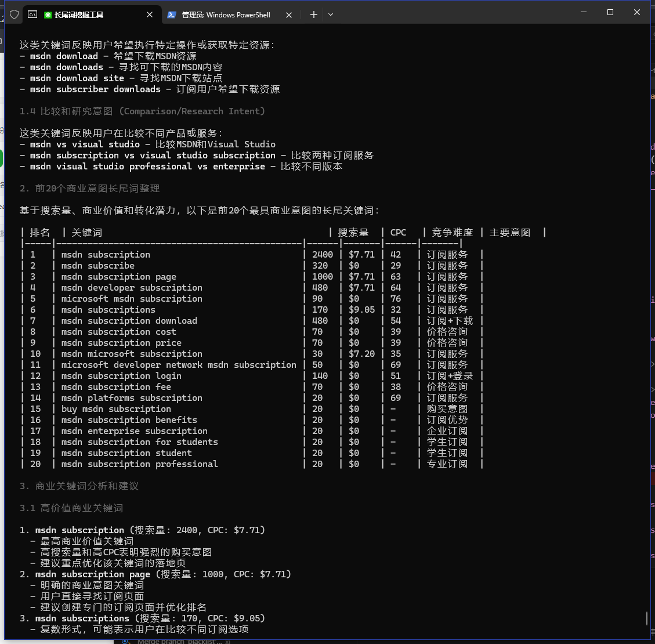Click 'msdn subscription fee' in row 13
The image size is (655, 644).
click(x=116, y=387)
